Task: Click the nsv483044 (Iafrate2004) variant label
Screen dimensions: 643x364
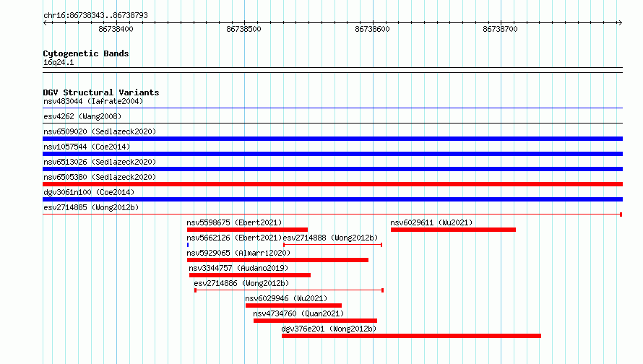Action: coord(93,101)
